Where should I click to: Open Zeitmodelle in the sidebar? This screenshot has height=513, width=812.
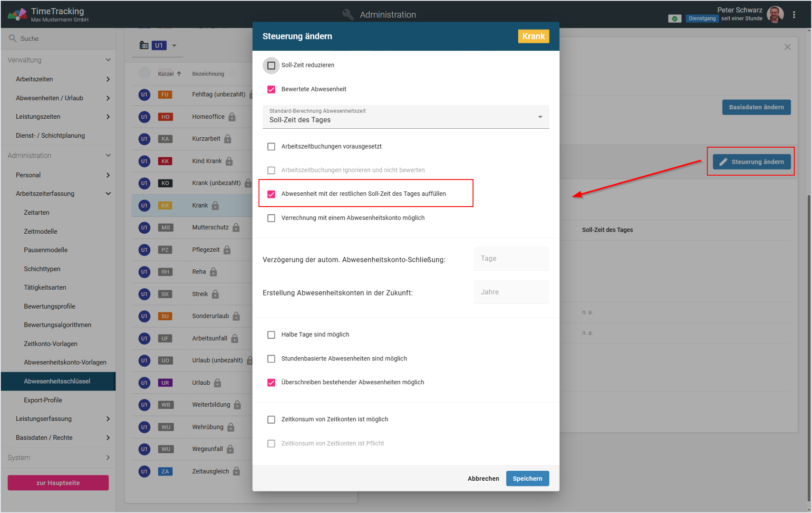40,231
